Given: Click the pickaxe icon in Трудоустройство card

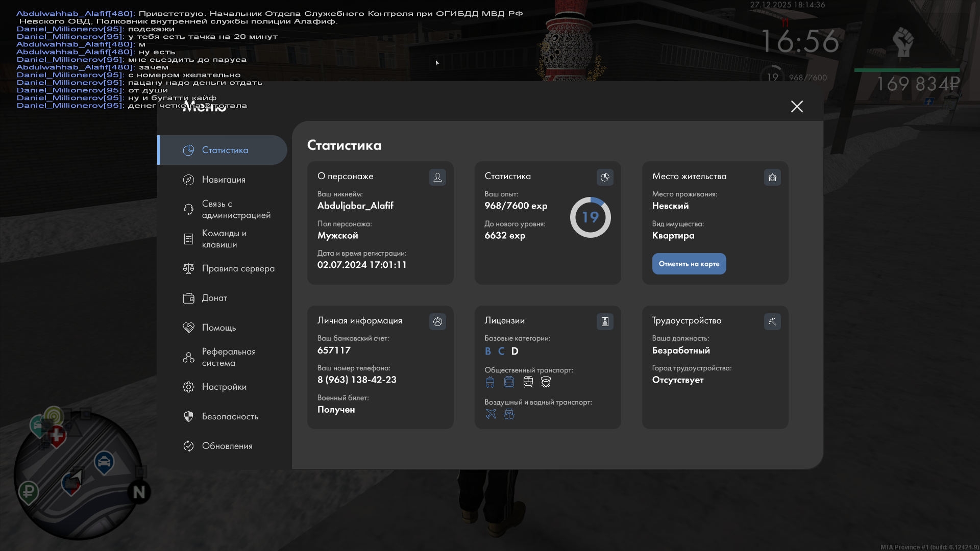Looking at the screenshot, I should pyautogui.click(x=772, y=321).
